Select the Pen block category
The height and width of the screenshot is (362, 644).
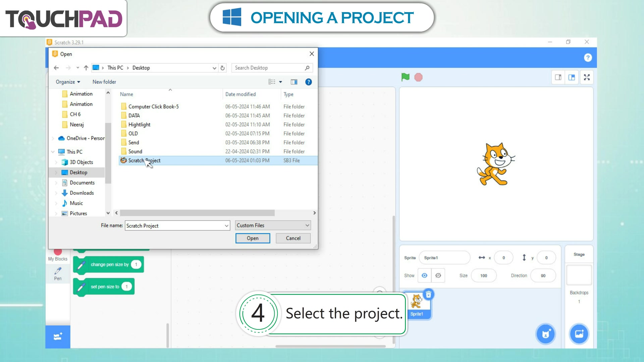[x=58, y=273]
